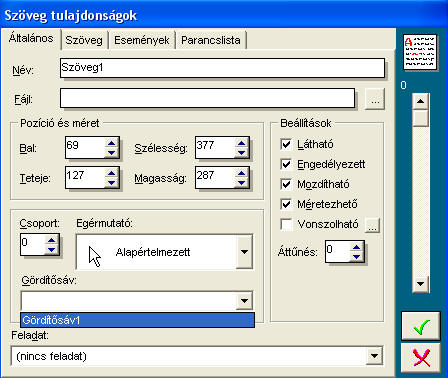Expand the Feladat dropdown
Viewport: 448px width, 378px height.
(x=374, y=356)
